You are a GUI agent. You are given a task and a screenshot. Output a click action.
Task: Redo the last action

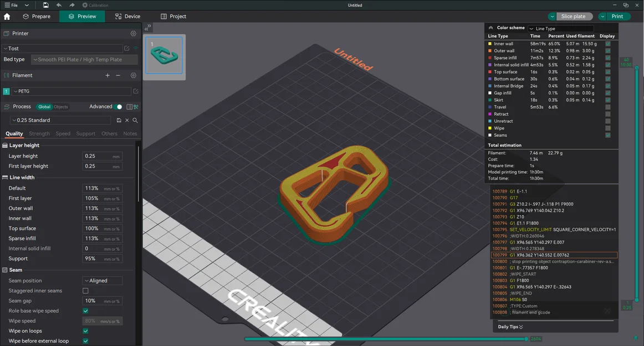click(x=72, y=6)
